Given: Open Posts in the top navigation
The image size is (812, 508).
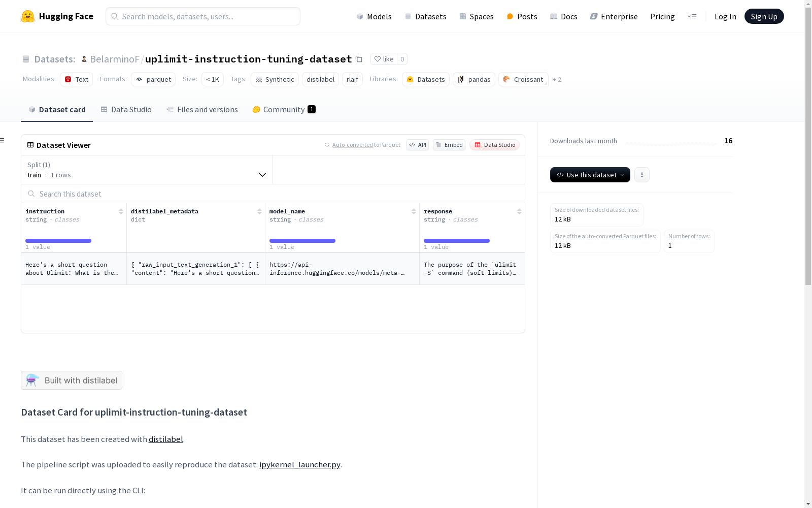Looking at the screenshot, I should [x=522, y=16].
